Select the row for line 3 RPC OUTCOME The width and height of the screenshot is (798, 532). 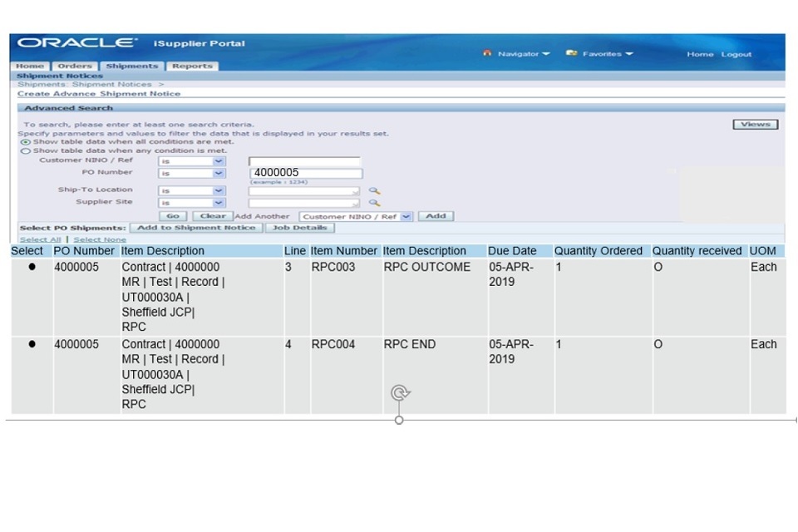click(x=32, y=268)
